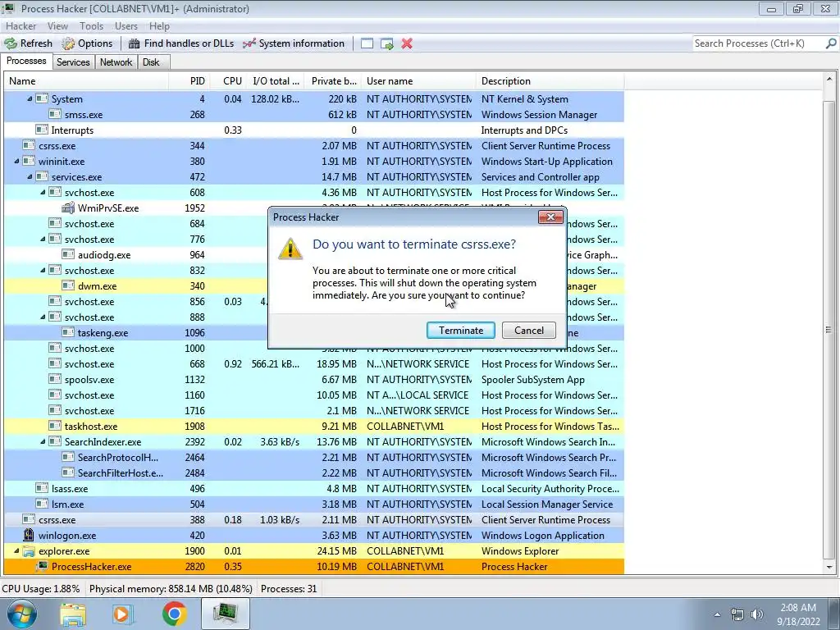Click the WmiPrvSE.exe process icon
The height and width of the screenshot is (630, 840).
pyautogui.click(x=68, y=208)
